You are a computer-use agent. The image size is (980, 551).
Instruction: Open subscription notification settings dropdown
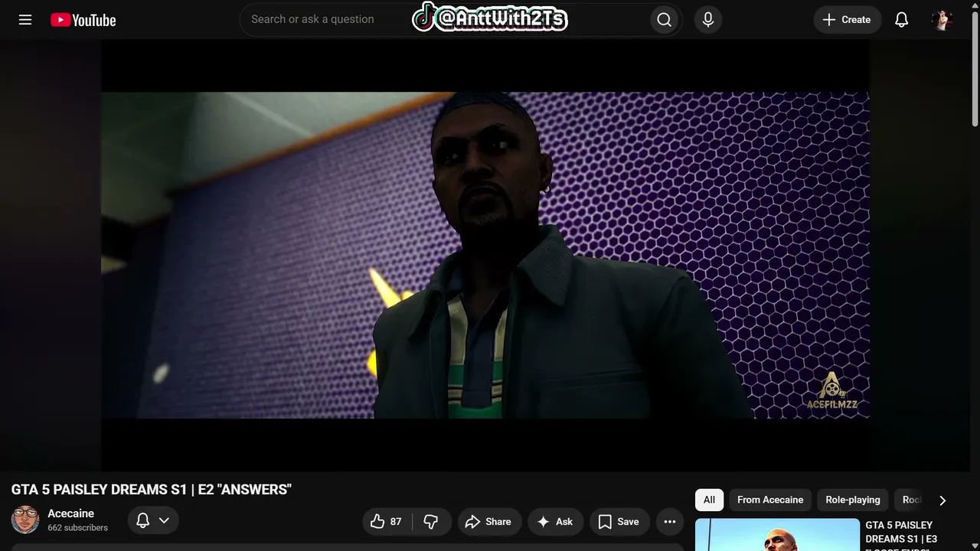pos(153,520)
